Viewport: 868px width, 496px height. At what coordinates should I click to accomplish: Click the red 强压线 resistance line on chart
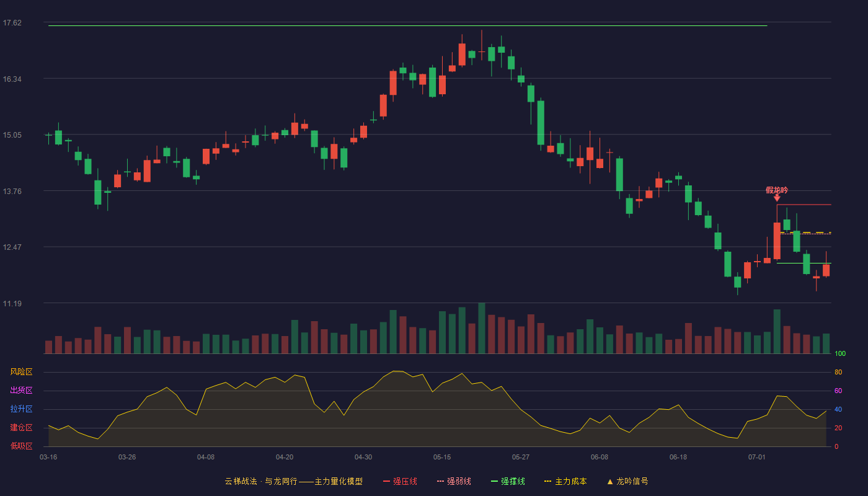coord(804,205)
